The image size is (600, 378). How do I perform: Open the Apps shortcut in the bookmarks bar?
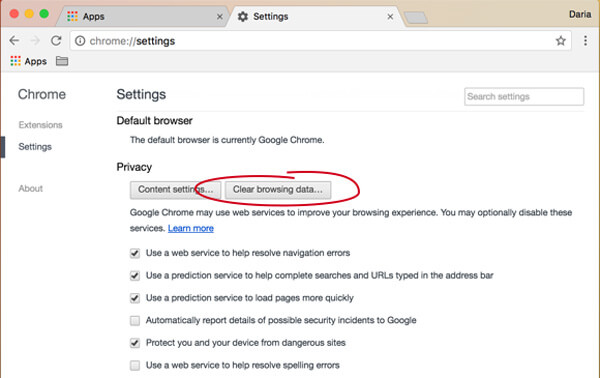29,61
